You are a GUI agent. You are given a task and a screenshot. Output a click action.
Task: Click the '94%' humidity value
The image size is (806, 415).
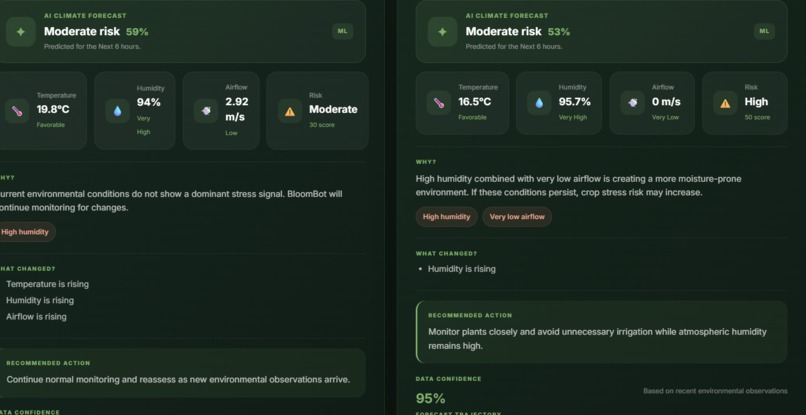(x=149, y=102)
